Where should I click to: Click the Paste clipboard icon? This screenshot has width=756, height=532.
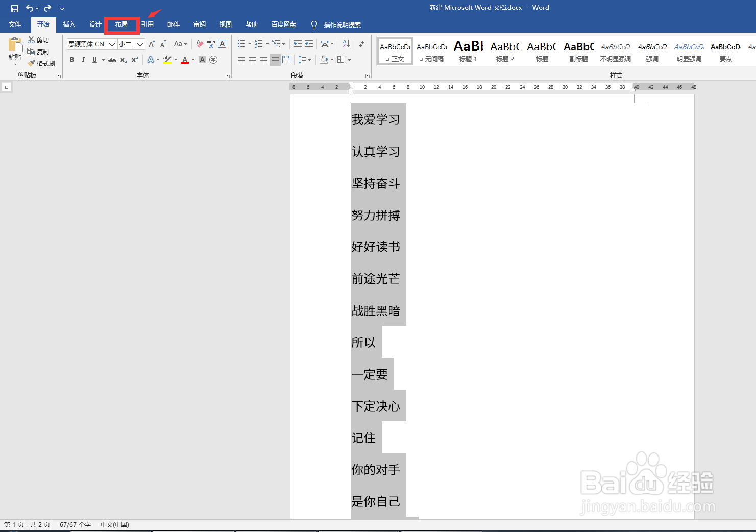(x=15, y=45)
